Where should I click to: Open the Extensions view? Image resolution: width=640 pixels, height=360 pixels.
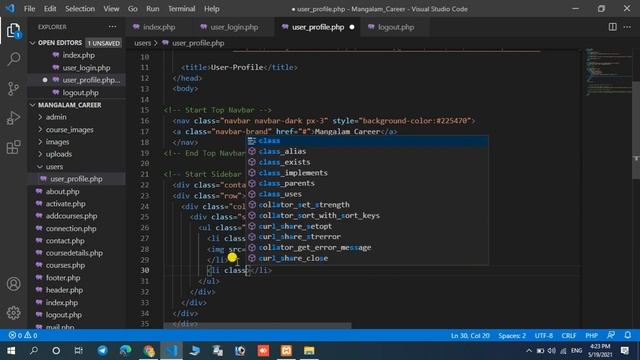coord(13,147)
